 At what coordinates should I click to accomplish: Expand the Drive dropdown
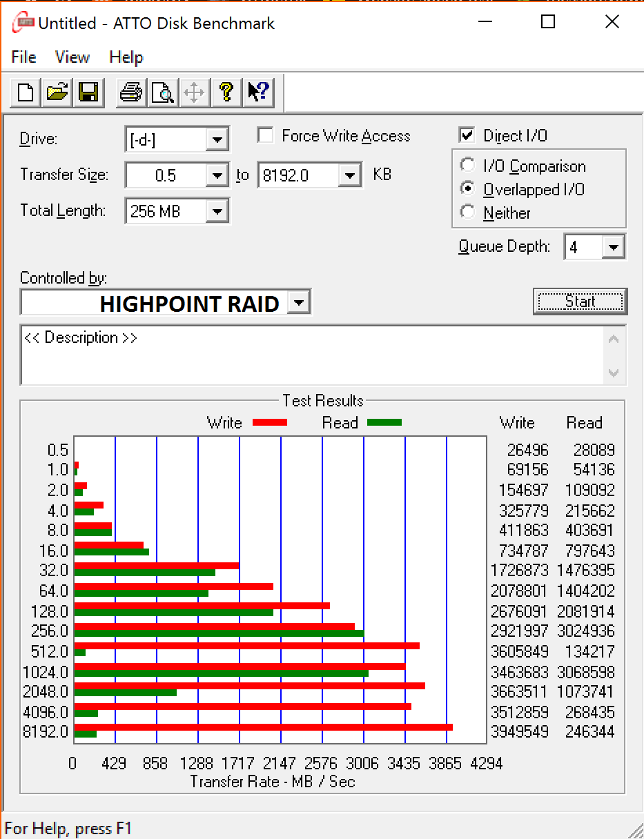click(x=217, y=140)
